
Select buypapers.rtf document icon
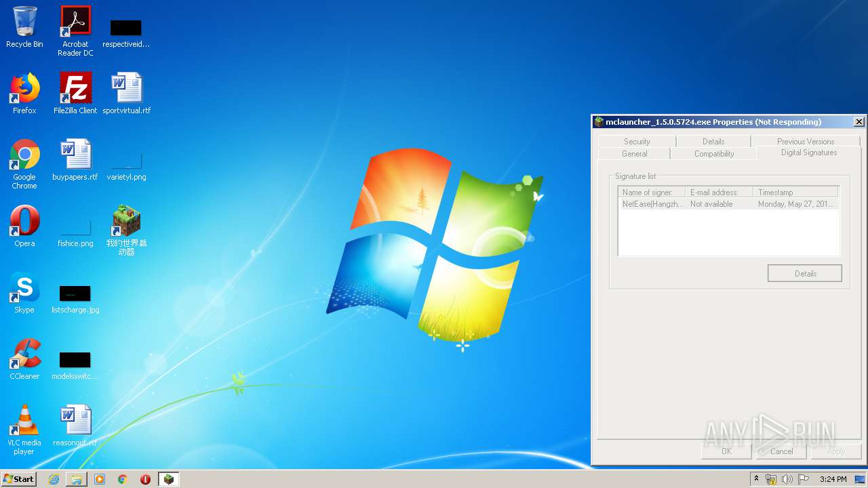(75, 160)
